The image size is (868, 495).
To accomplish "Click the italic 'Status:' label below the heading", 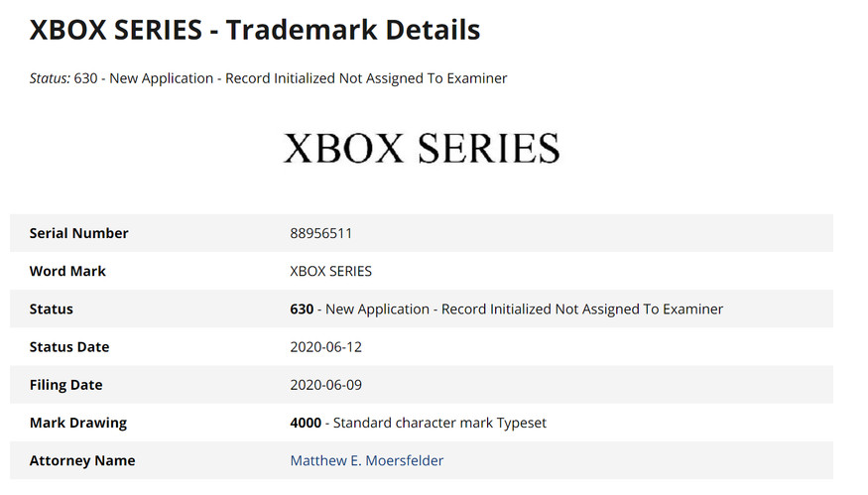I will click(50, 78).
